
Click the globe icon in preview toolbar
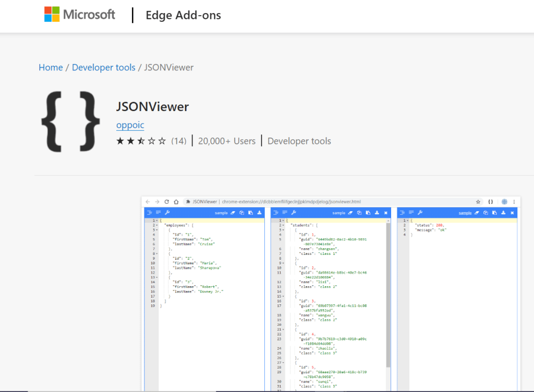coord(504,202)
